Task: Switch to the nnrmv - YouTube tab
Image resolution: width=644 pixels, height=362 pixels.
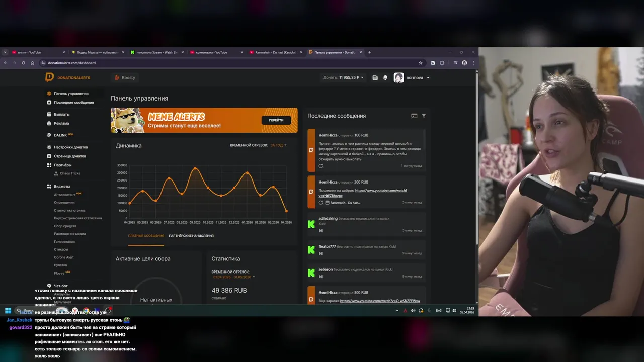Action: coord(38,52)
